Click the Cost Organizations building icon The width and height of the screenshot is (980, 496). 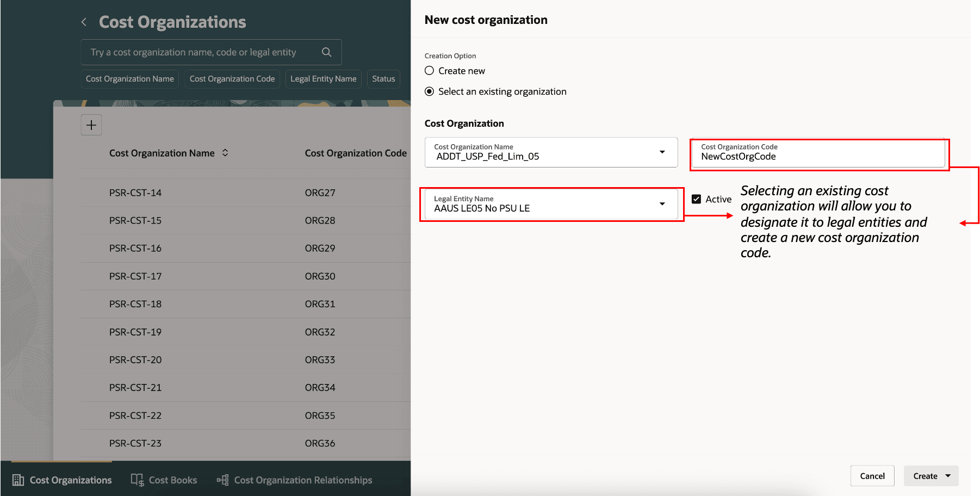pos(18,480)
